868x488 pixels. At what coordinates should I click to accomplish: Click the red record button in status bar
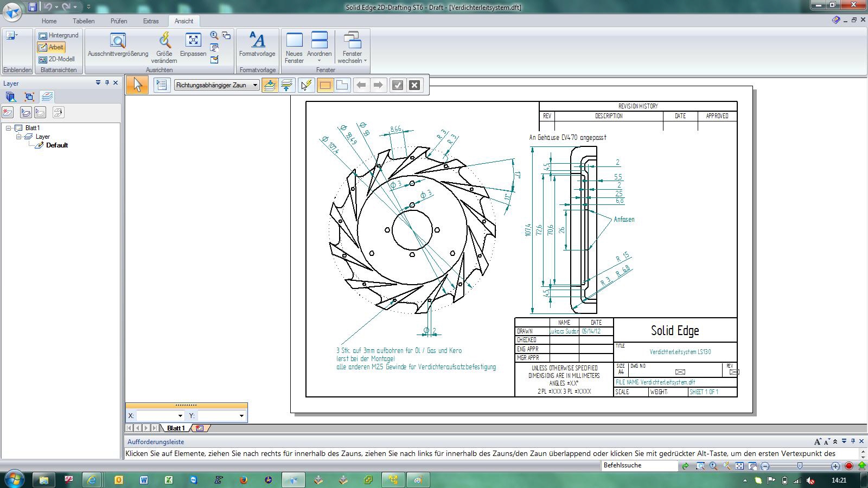(849, 466)
